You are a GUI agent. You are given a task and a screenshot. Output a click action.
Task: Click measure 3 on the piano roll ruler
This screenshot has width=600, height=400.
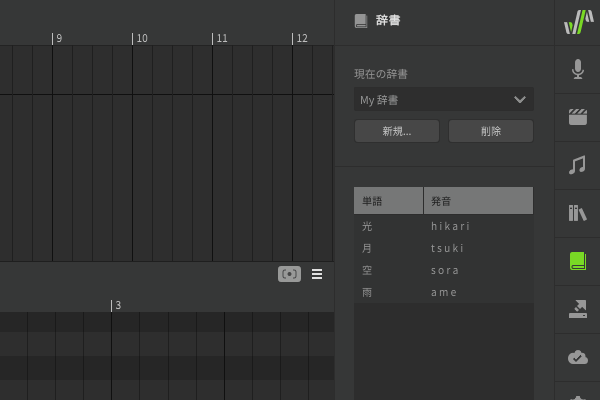117,305
